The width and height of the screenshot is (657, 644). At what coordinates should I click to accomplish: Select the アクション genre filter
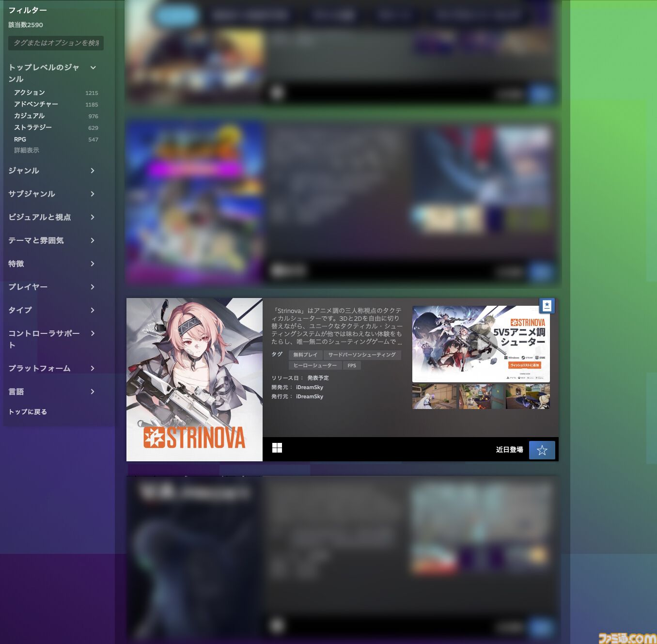(30, 93)
